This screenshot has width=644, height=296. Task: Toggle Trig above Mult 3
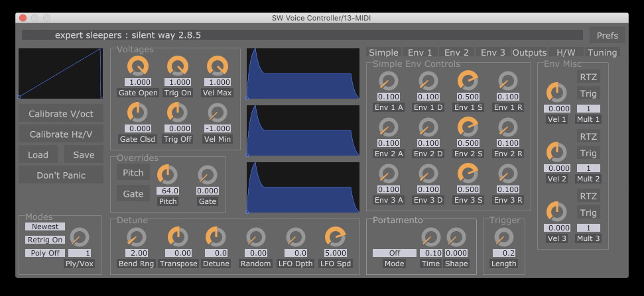588,213
